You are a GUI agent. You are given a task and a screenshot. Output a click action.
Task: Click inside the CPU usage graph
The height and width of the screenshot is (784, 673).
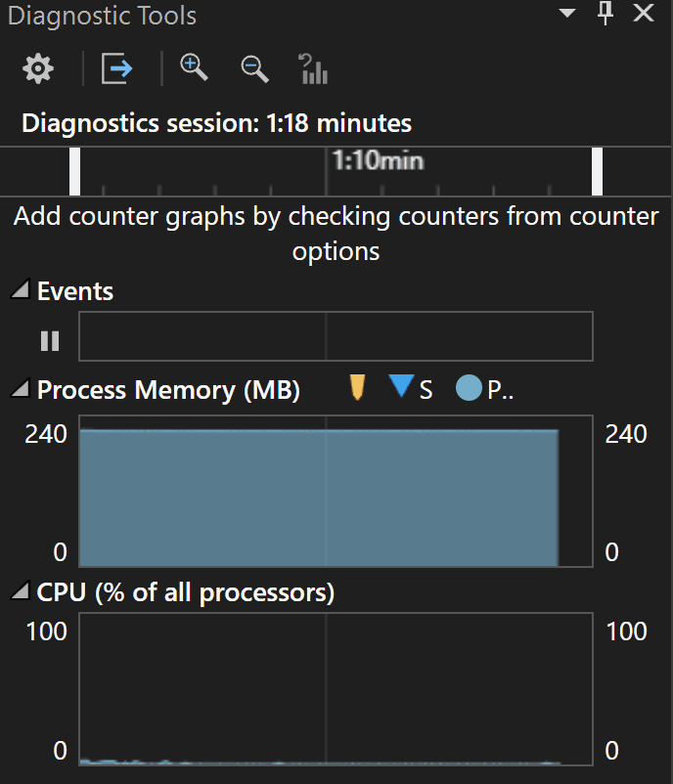(336, 689)
